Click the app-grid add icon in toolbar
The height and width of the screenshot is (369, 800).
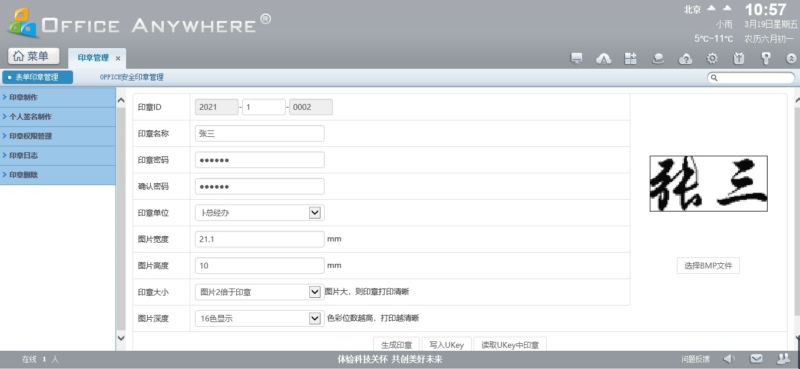tap(631, 59)
